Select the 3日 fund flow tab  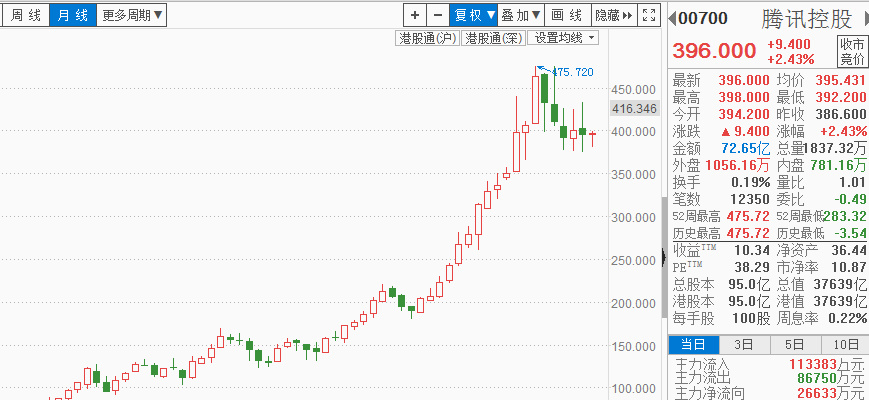coord(744,345)
